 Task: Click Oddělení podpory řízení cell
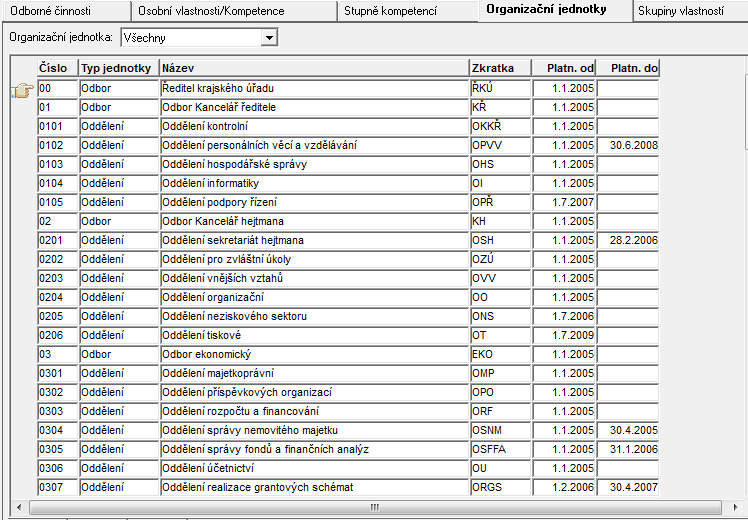315,202
